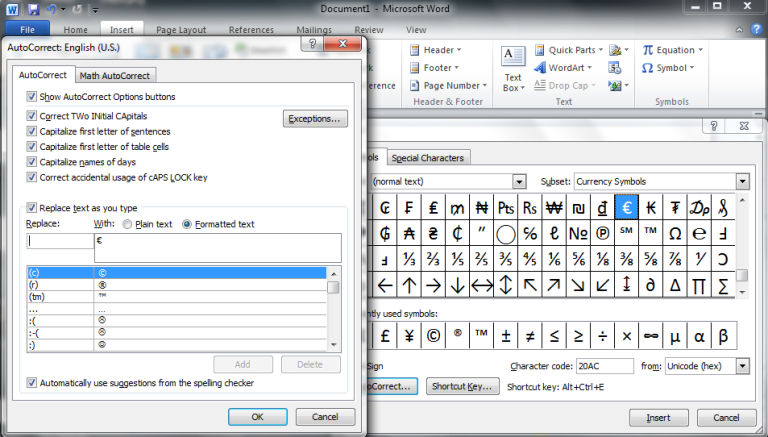
Task: Pick the one-third fraction symbol
Action: (409, 259)
